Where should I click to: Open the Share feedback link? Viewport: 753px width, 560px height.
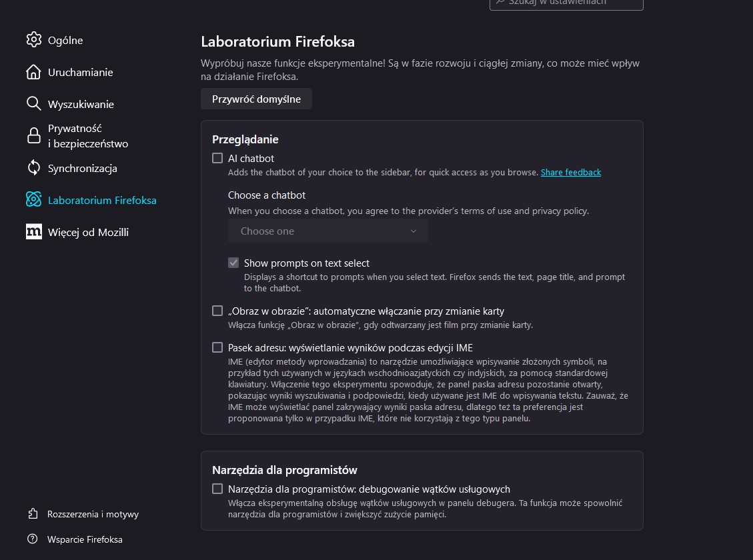(571, 172)
